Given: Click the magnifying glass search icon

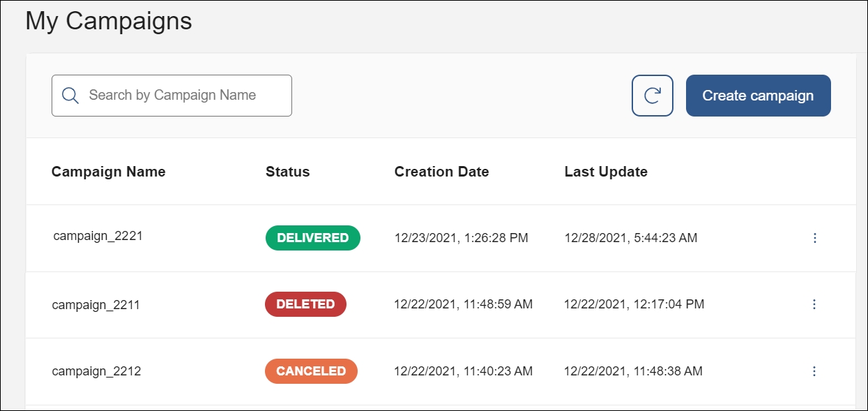Looking at the screenshot, I should point(70,96).
